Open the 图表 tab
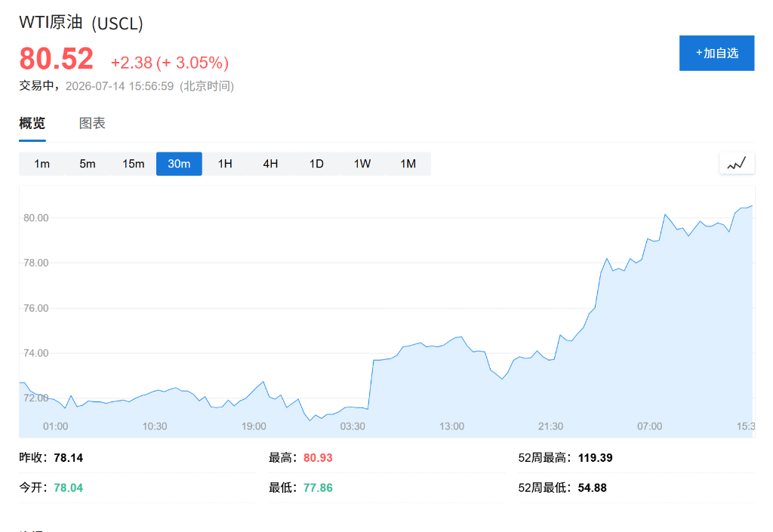Image resolution: width=773 pixels, height=532 pixels. coord(92,123)
